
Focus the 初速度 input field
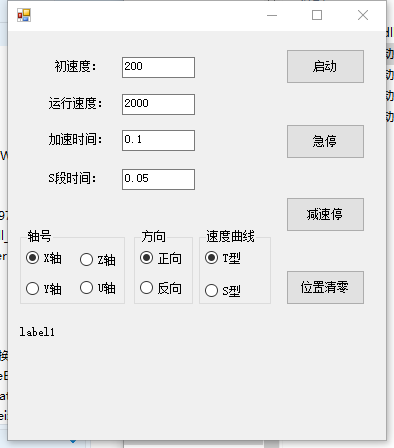158,67
